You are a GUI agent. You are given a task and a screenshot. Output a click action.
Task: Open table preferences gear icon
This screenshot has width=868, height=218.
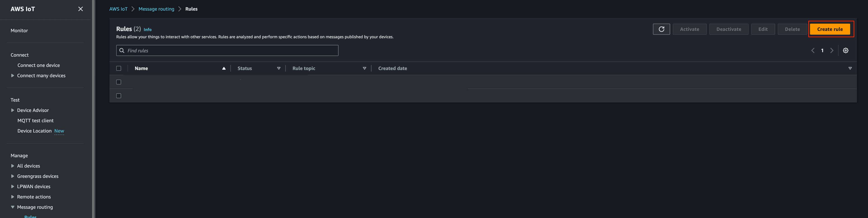[x=845, y=51]
